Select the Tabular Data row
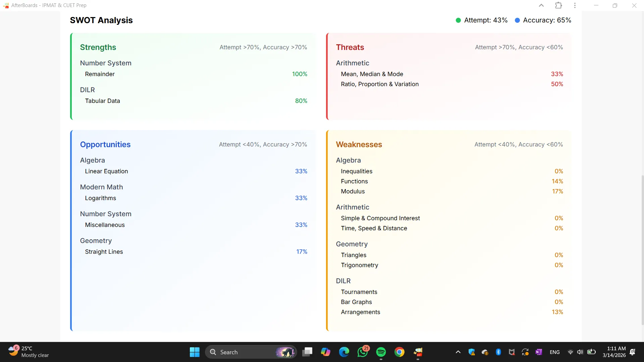 (x=196, y=101)
